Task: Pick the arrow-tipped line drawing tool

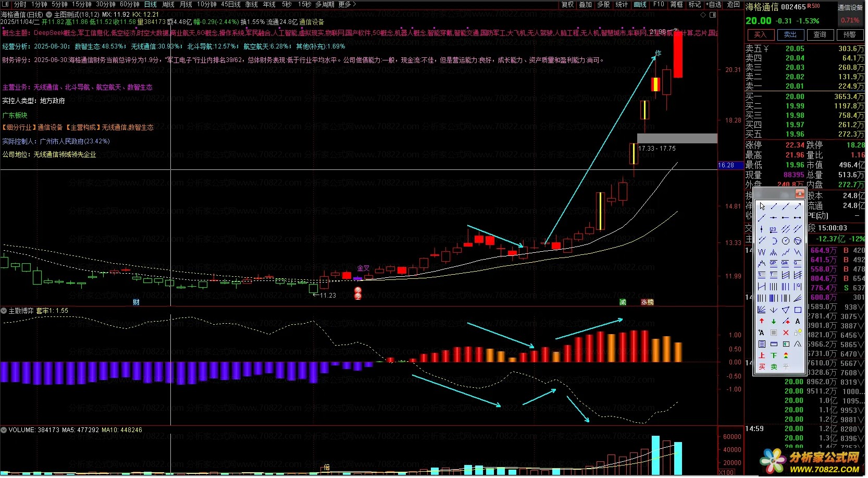Action: 798,206
